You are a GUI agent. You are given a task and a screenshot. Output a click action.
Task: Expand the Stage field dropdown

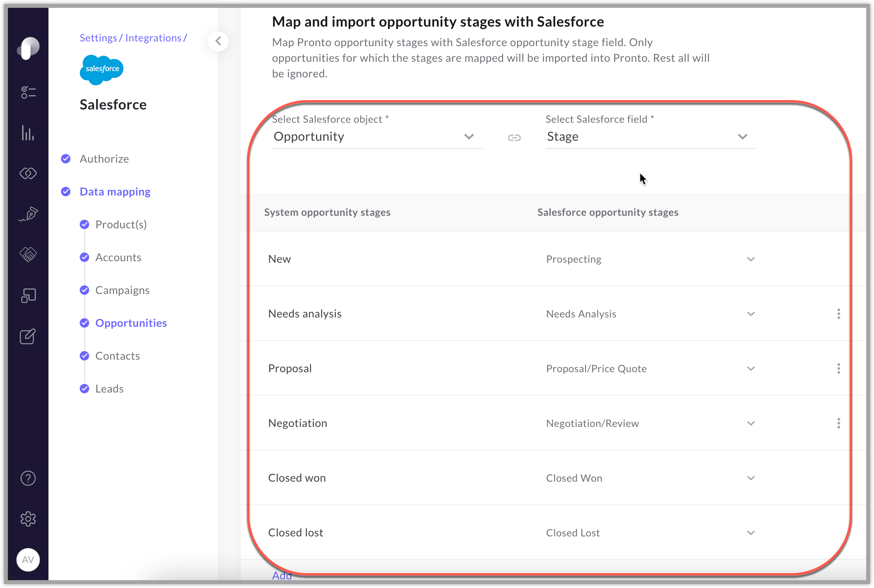pyautogui.click(x=742, y=137)
